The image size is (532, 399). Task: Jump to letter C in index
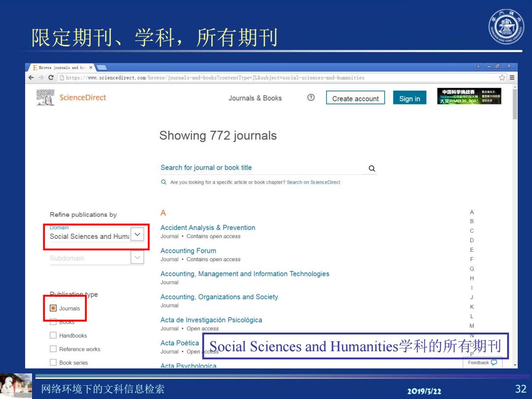(471, 231)
